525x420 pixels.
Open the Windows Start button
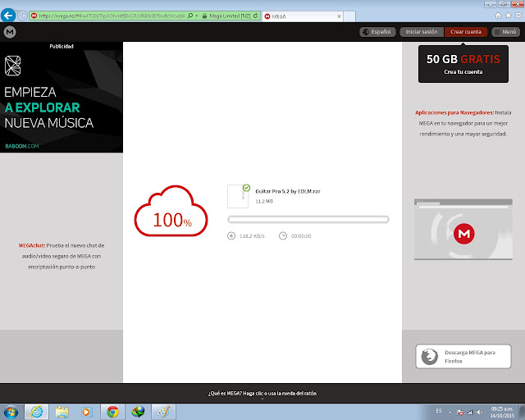pyautogui.click(x=11, y=412)
